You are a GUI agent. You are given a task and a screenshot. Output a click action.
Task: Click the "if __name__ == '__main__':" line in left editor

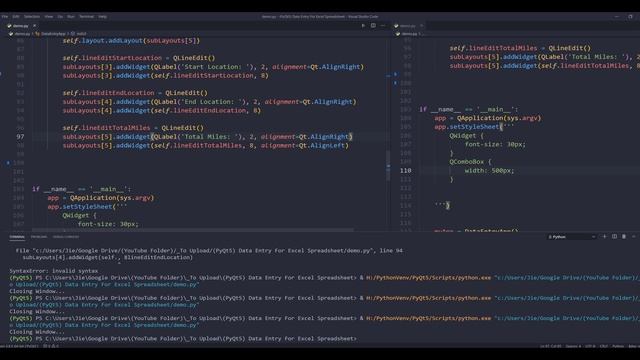coord(81,189)
